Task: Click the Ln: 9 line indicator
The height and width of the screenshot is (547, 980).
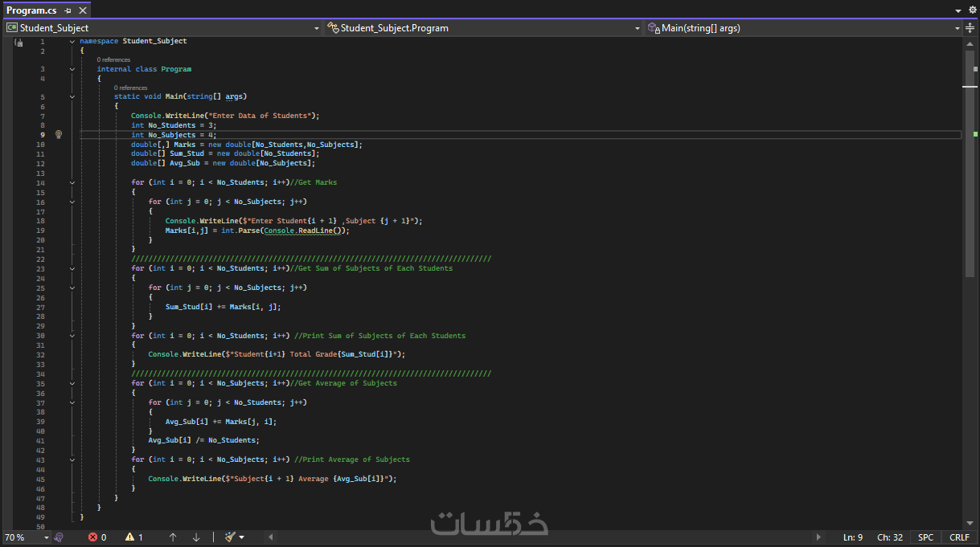Action: [x=853, y=537]
